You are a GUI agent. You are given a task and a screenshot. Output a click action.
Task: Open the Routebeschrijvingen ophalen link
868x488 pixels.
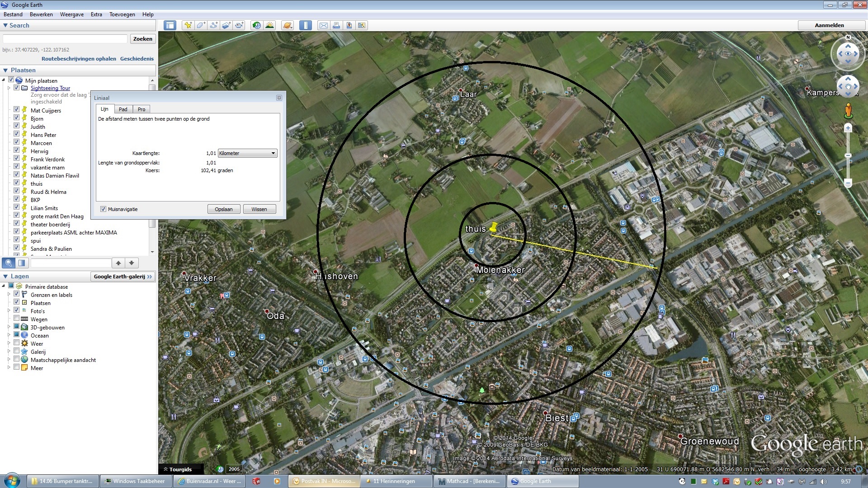pos(79,59)
